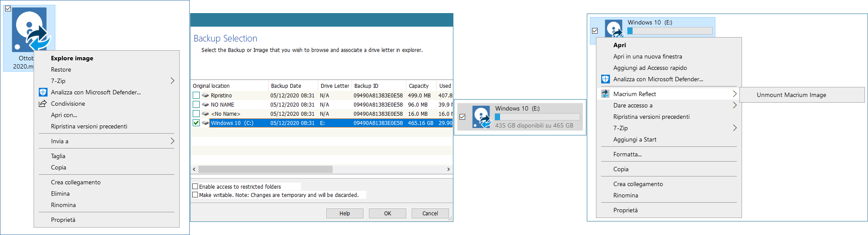Viewport: 868px width, 235px height.
Task: Choose Crea collegamento in the file context menu
Action: [76, 182]
